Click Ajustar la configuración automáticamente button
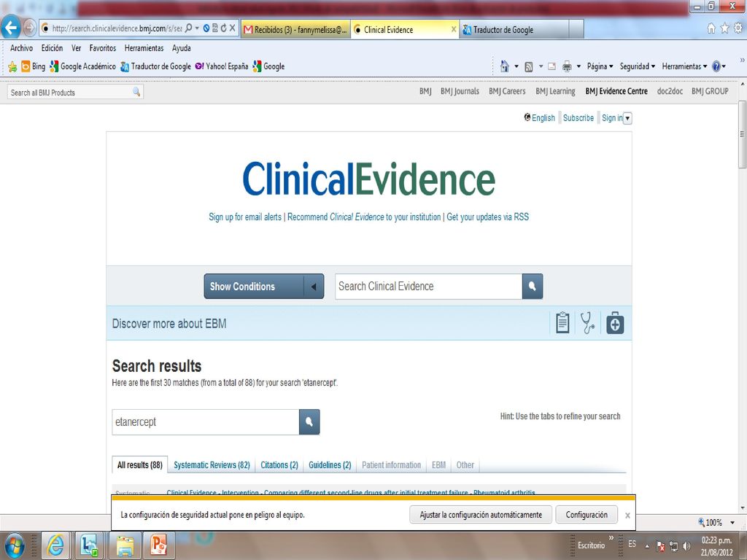Image resolution: width=747 pixels, height=560 pixels. (x=481, y=515)
